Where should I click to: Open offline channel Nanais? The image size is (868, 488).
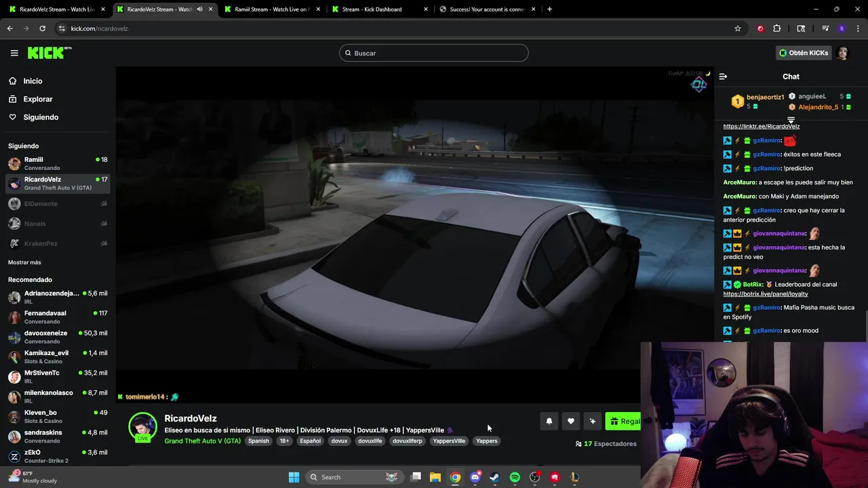pyautogui.click(x=58, y=224)
